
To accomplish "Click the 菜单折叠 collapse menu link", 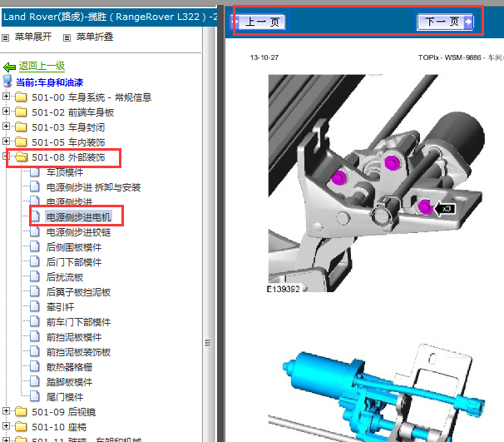I will 95,37.
